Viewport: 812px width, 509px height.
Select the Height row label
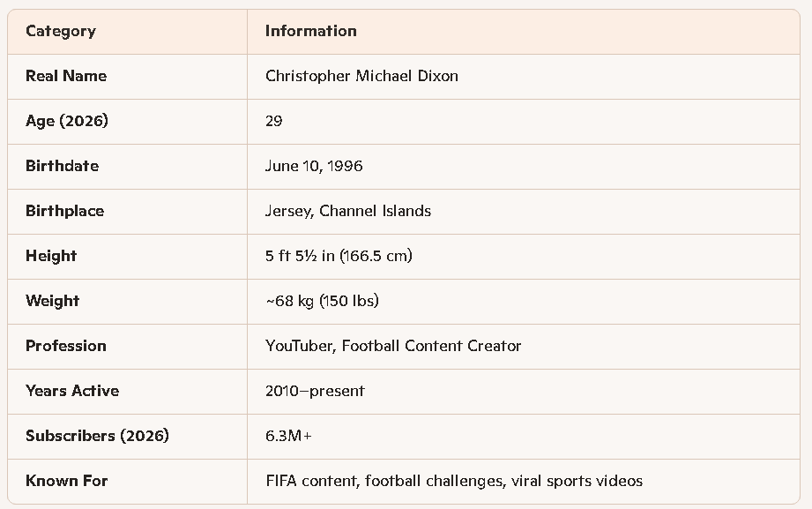51,256
